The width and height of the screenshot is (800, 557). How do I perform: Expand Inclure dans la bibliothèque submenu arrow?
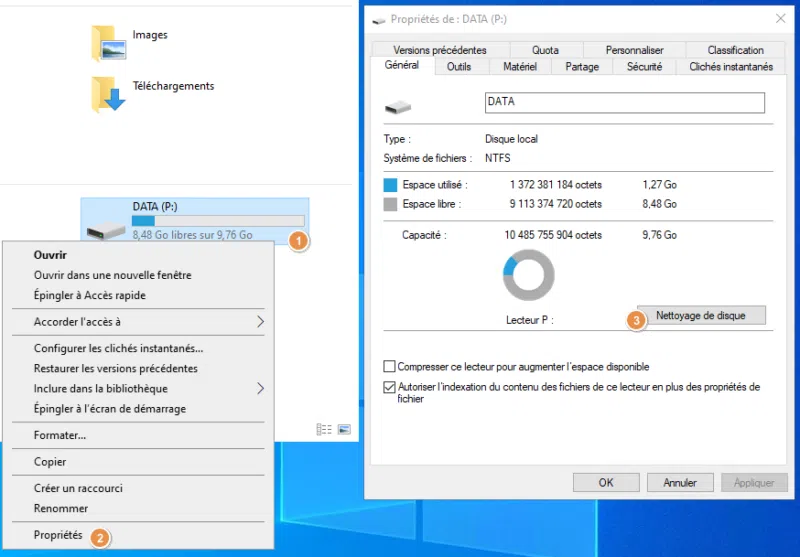click(260, 389)
